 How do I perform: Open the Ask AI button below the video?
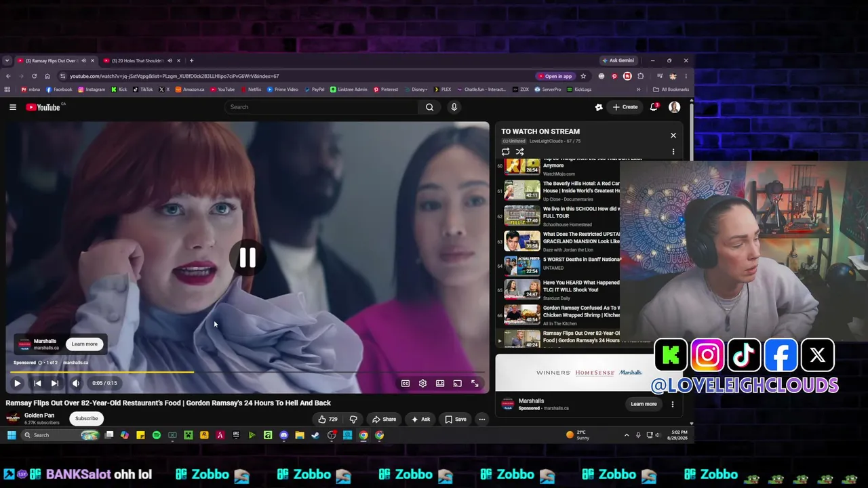point(421,420)
